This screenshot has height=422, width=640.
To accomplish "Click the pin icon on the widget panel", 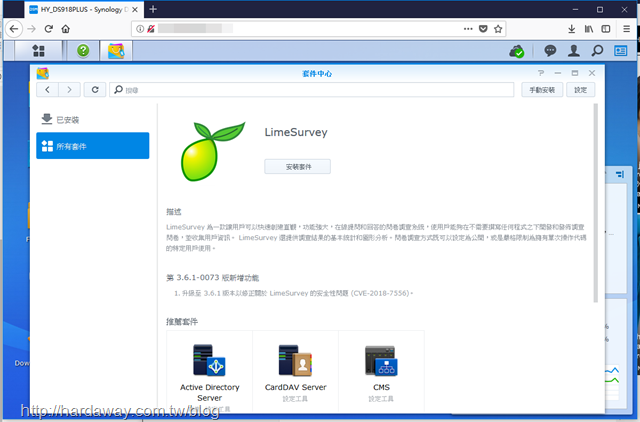I will coord(620,174).
